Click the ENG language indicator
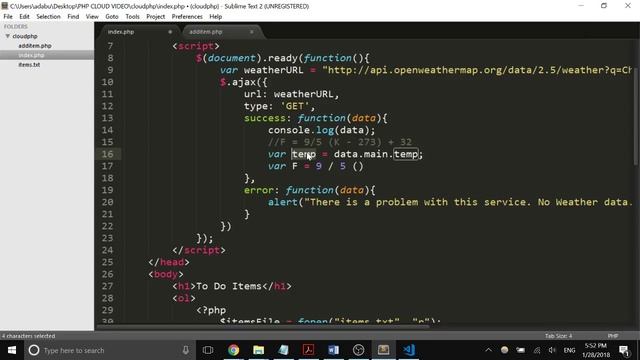Image resolution: width=640 pixels, height=360 pixels. point(569,350)
